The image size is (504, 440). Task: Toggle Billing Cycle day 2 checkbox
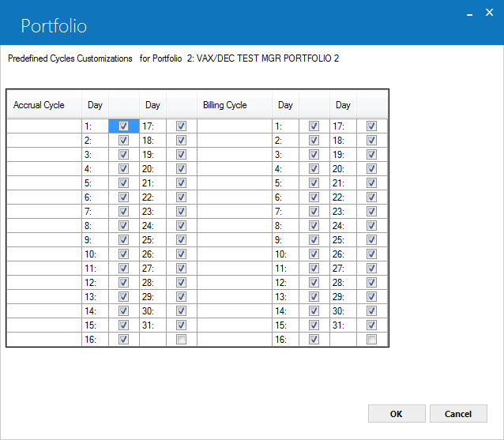(x=314, y=140)
